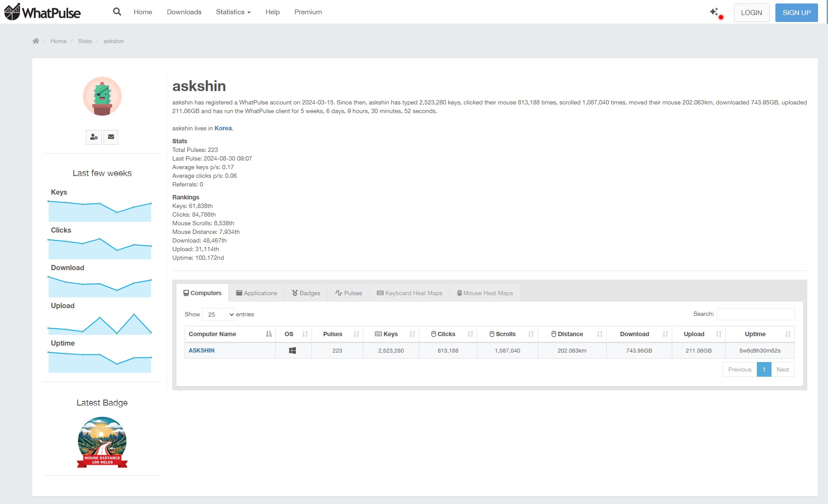Viewport: 828px width, 504px height.
Task: Sort by Computer Name column sort icon
Action: pos(269,334)
